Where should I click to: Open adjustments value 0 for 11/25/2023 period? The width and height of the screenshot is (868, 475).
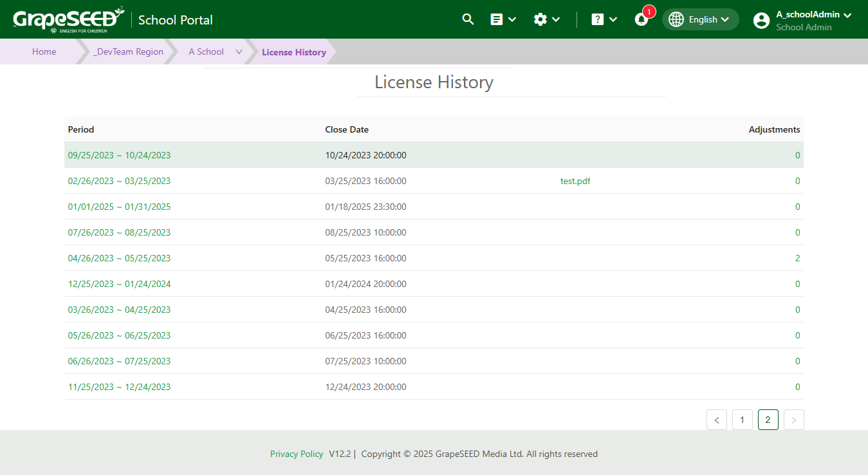798,387
